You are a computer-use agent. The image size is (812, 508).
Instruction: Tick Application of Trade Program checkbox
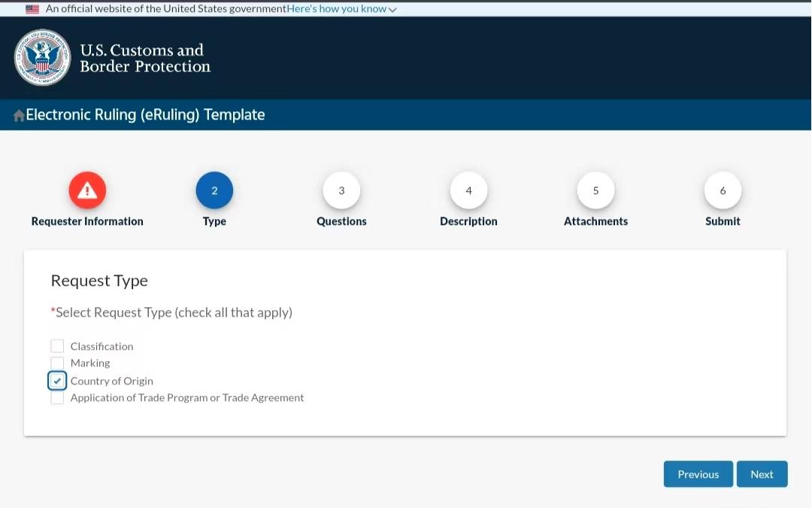point(57,397)
